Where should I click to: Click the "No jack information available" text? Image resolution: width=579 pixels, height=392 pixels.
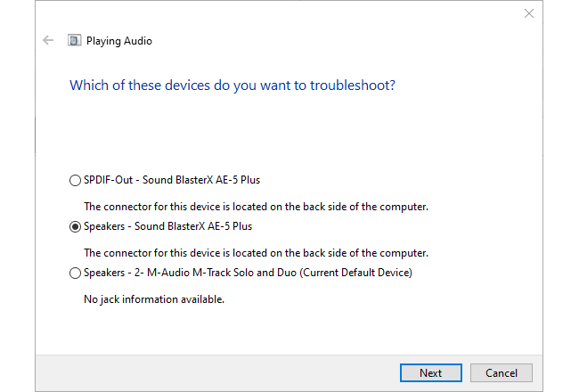point(153,299)
